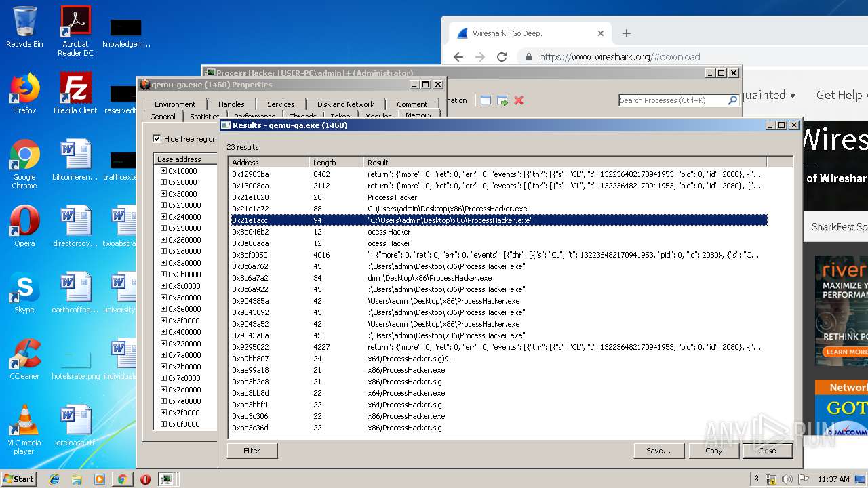Click the Opera taskbar icon
The width and height of the screenshot is (868, 488).
click(145, 479)
